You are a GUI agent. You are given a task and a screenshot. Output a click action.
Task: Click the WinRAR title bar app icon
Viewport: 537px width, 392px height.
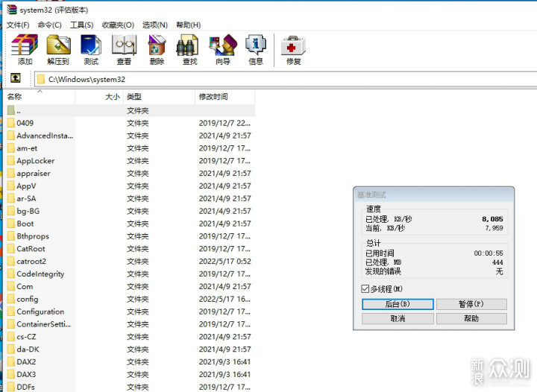pyautogui.click(x=12, y=10)
